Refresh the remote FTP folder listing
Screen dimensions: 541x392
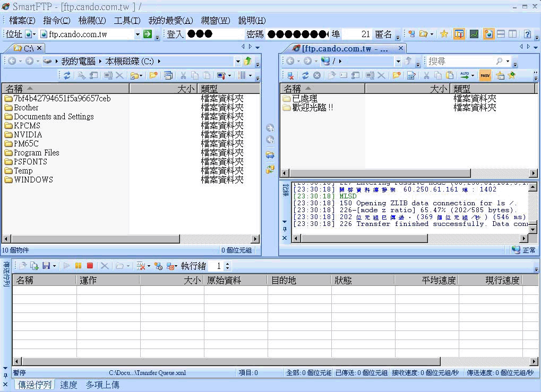305,75
